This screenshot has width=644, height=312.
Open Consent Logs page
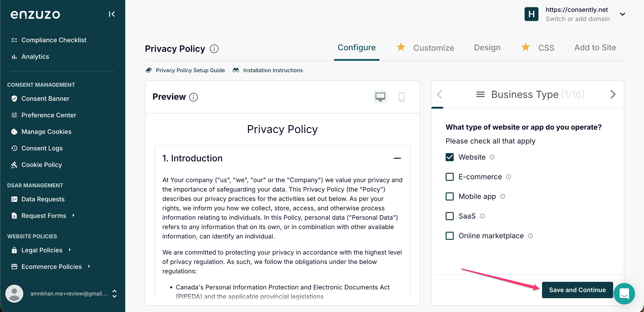tap(42, 148)
